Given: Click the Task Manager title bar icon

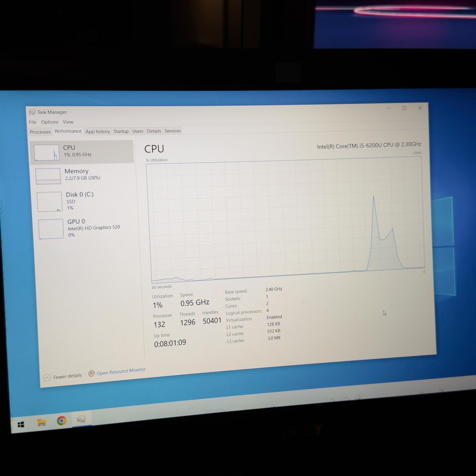Looking at the screenshot, I should (32, 112).
